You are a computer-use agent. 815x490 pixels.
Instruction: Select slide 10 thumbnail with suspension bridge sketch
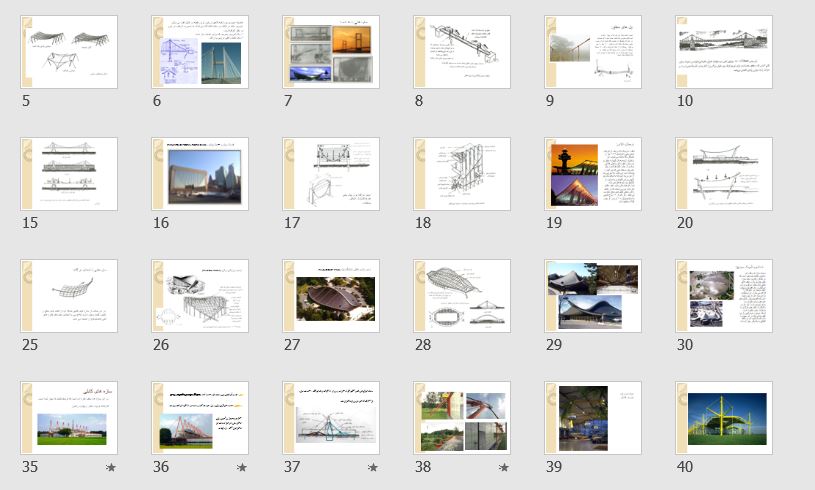[724, 52]
